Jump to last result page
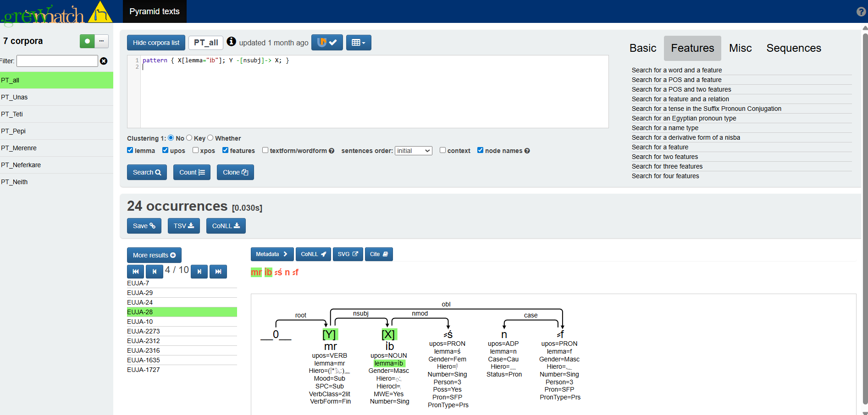 218,272
